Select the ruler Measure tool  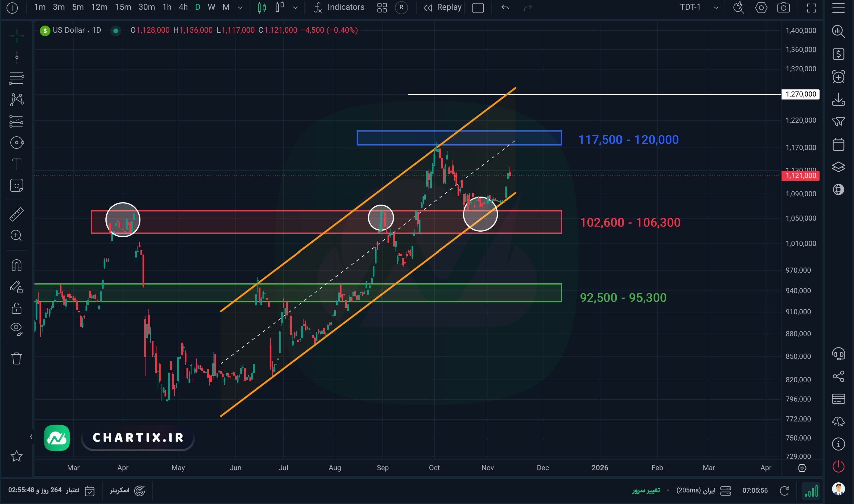click(x=16, y=214)
